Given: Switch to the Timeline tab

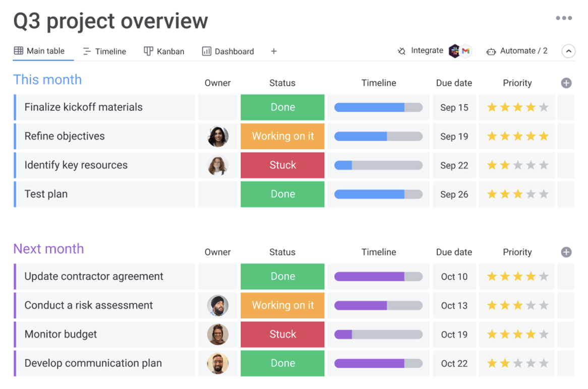Looking at the screenshot, I should click(104, 51).
